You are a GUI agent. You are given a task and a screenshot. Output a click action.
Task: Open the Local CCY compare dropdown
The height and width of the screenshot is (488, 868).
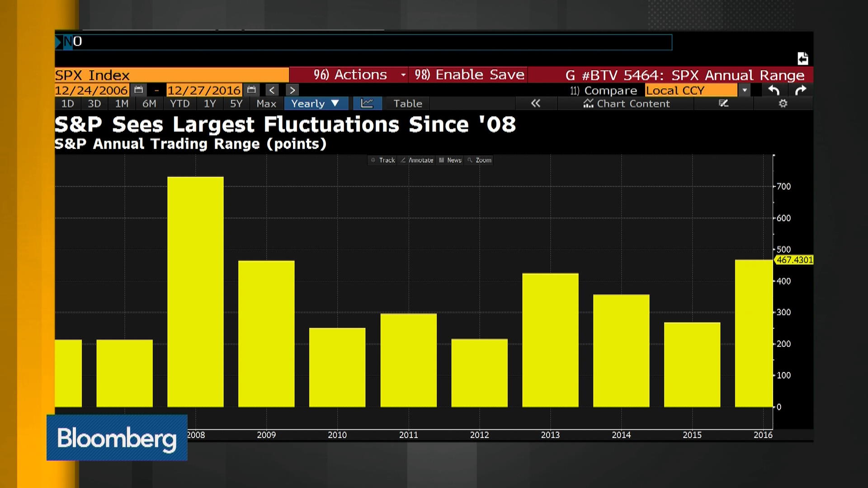pyautogui.click(x=745, y=90)
